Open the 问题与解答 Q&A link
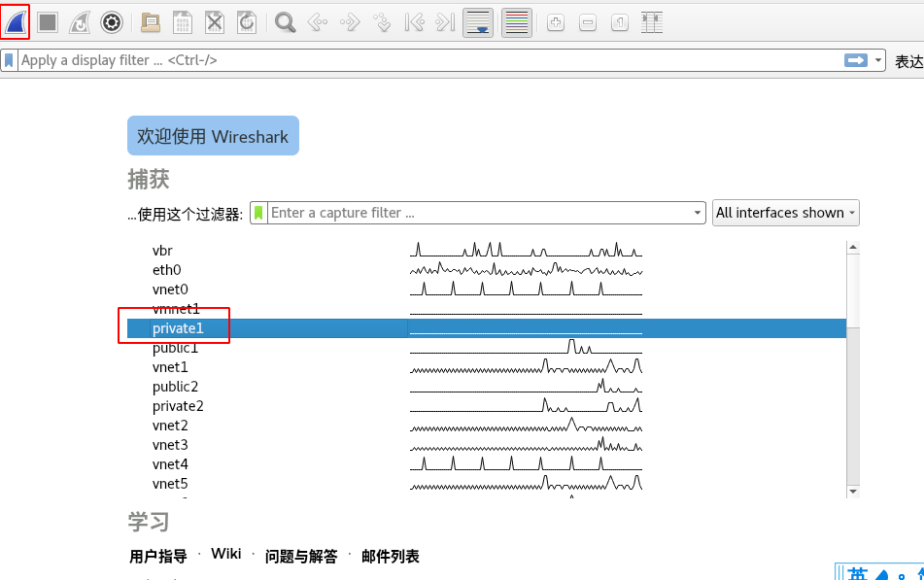Screen dimensions: 924x580 [301, 556]
